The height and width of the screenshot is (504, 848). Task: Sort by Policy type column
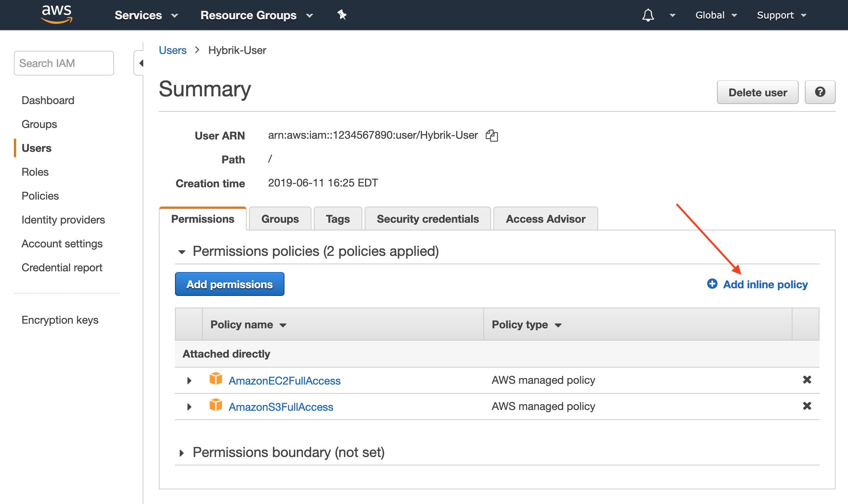point(527,325)
